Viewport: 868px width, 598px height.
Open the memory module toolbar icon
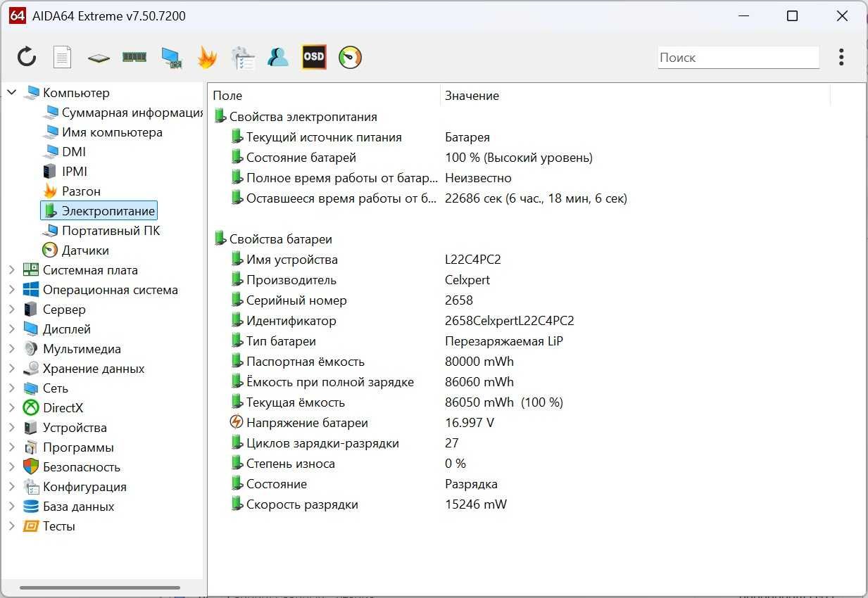[134, 57]
